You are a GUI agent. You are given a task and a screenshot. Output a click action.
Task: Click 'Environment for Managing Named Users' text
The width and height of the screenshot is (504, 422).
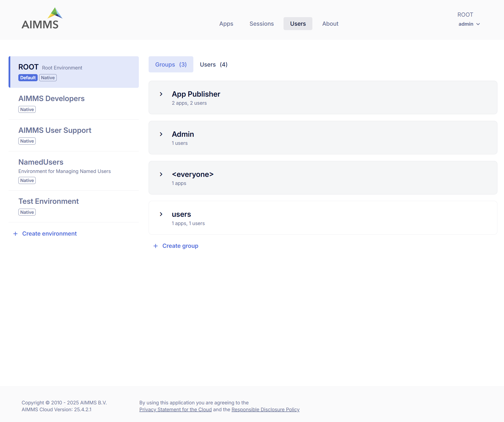[65, 171]
